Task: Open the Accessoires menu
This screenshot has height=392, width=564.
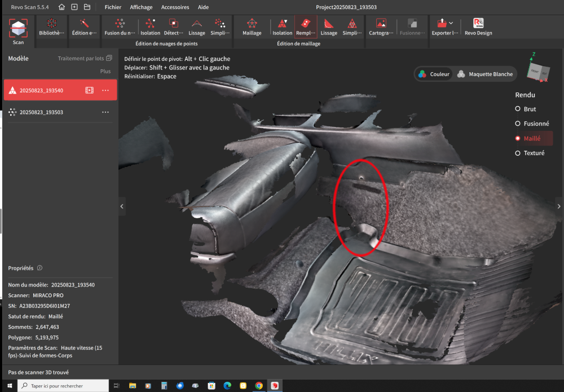Action: click(175, 7)
